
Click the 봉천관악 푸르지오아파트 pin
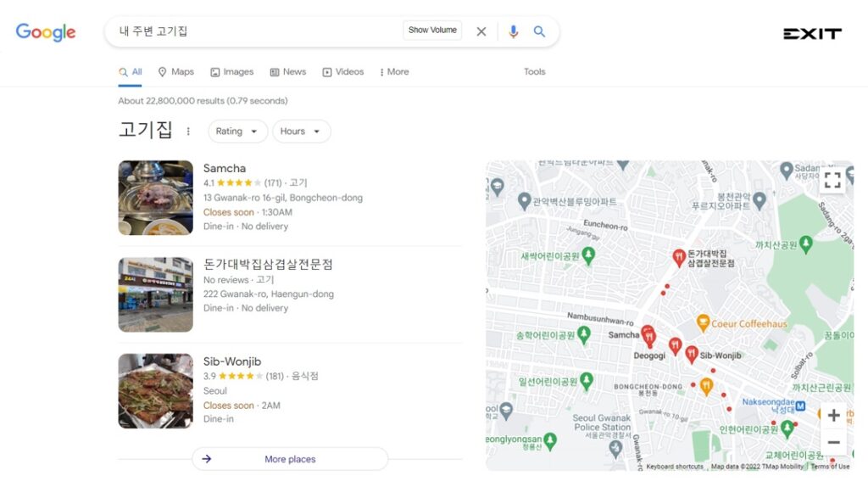coord(759,200)
